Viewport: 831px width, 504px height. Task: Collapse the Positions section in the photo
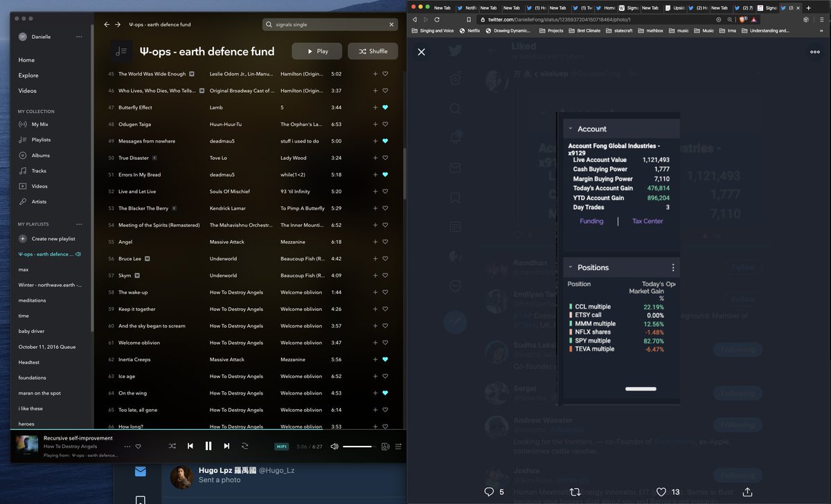point(571,267)
